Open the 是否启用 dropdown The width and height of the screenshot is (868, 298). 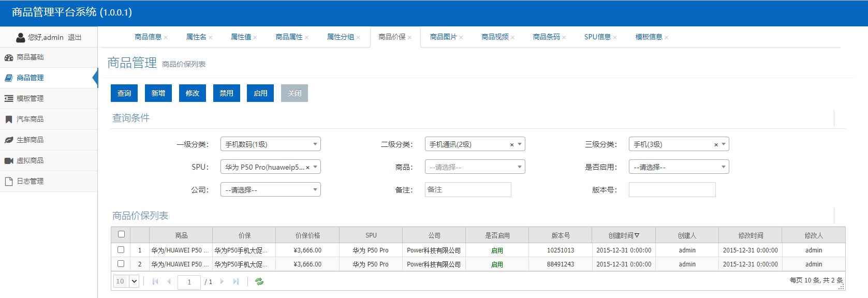click(x=679, y=167)
